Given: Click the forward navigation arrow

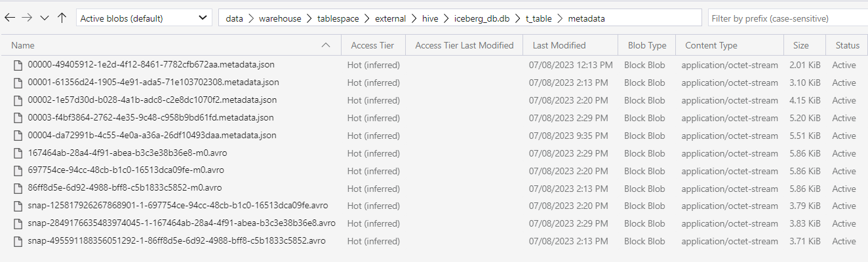Looking at the screenshot, I should click(27, 18).
